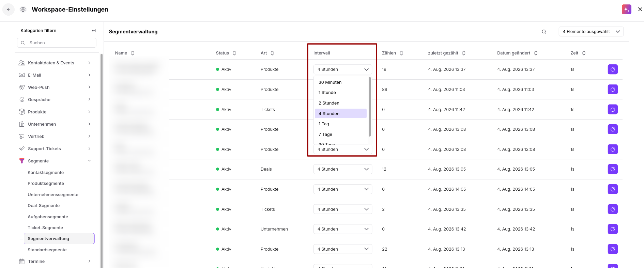Close the open Intervall dropdown in the 13:37 row
This screenshot has width=644, height=268.
tap(343, 69)
